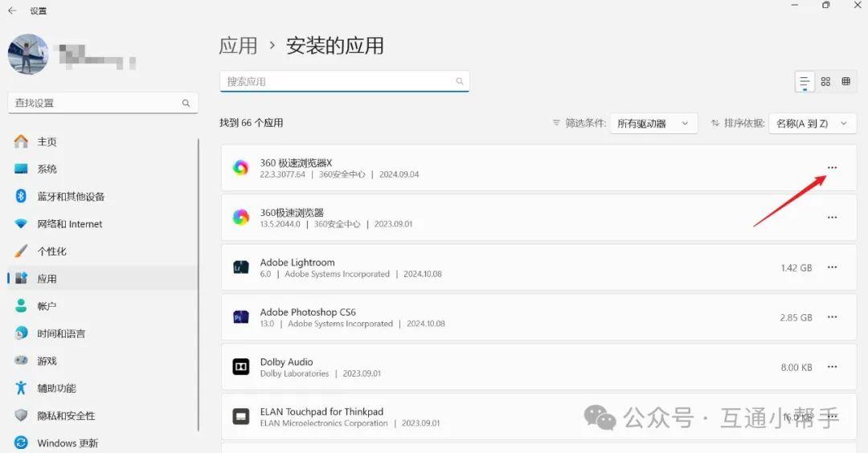Focus the 搜索应用 search apps field
The image size is (868, 453).
click(344, 81)
